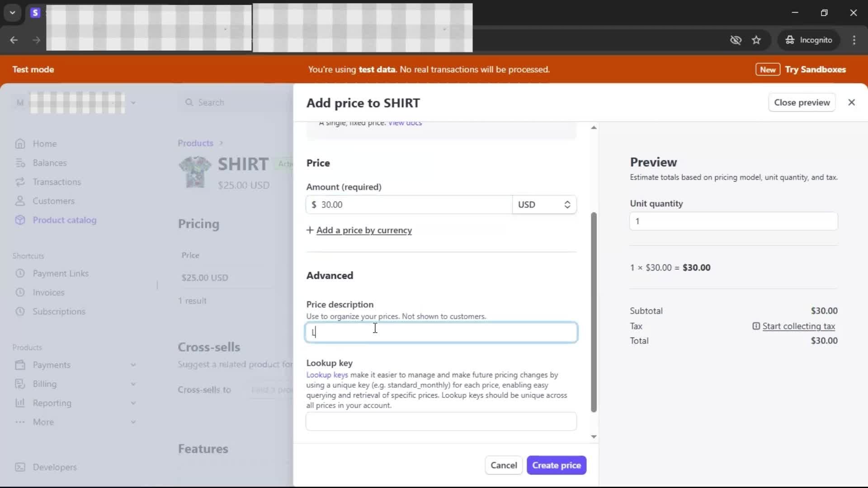The width and height of the screenshot is (868, 488).
Task: Open Balances from the sidebar icon
Action: pos(20,163)
